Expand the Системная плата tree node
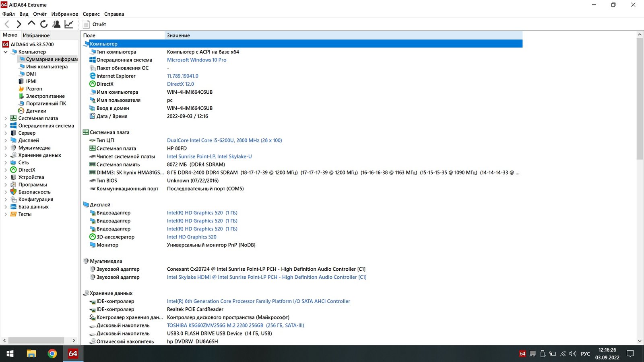Viewport: 644px width, 362px height. point(5,118)
